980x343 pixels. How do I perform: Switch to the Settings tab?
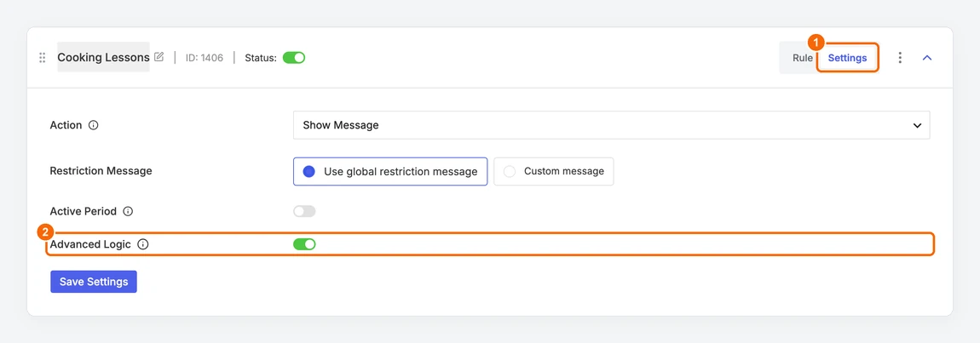pyautogui.click(x=848, y=58)
